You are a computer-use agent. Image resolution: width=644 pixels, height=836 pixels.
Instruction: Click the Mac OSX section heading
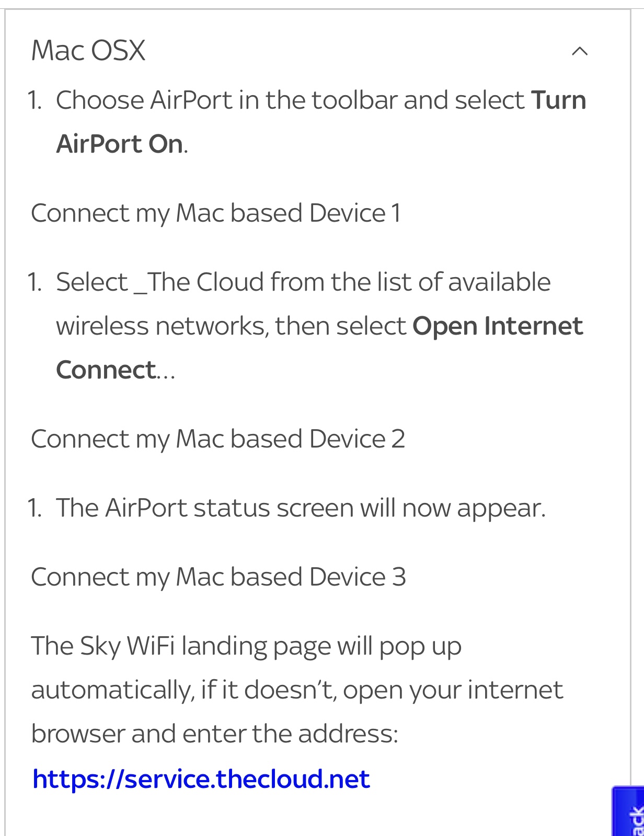click(88, 51)
